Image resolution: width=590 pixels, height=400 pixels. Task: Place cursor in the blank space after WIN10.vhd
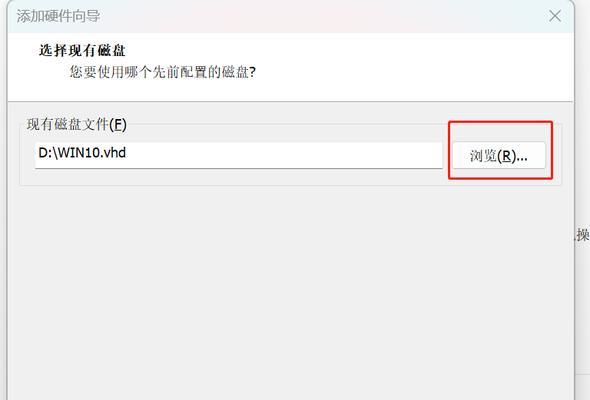[282, 155]
